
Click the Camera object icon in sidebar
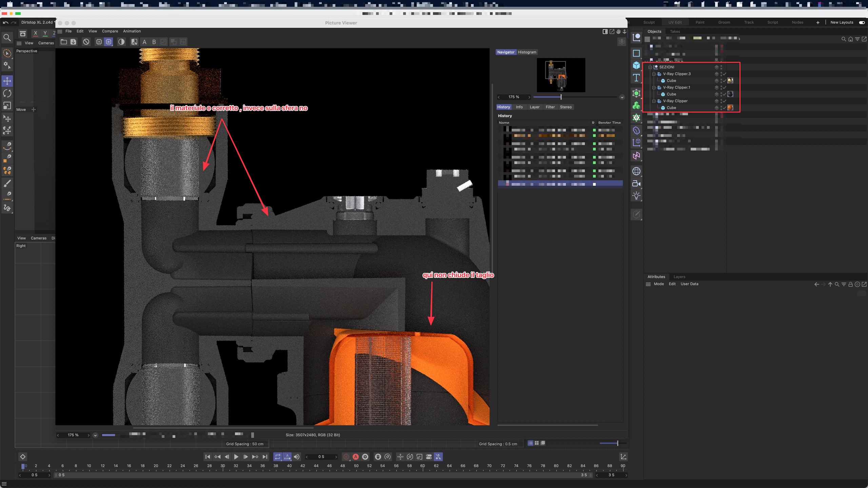pyautogui.click(x=636, y=184)
